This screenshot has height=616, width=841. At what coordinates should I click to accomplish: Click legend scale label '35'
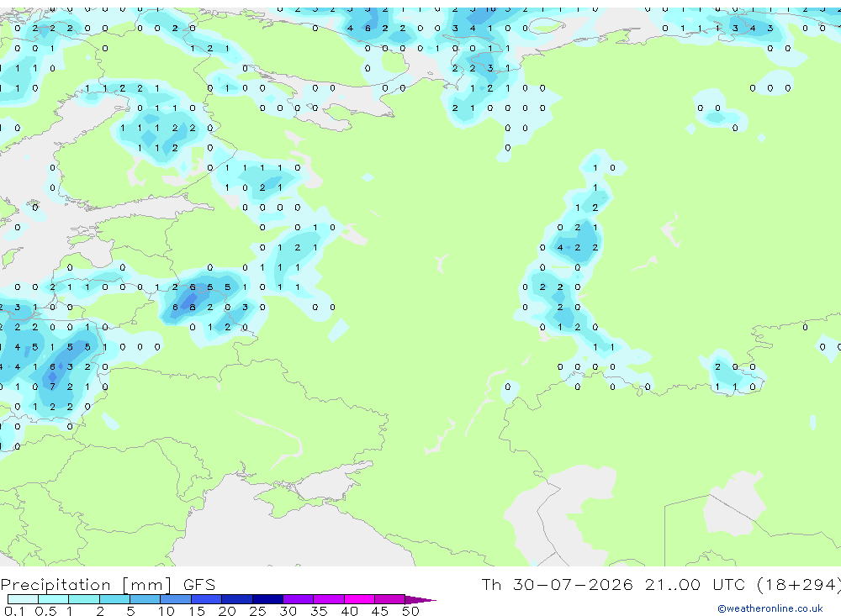[319, 611]
